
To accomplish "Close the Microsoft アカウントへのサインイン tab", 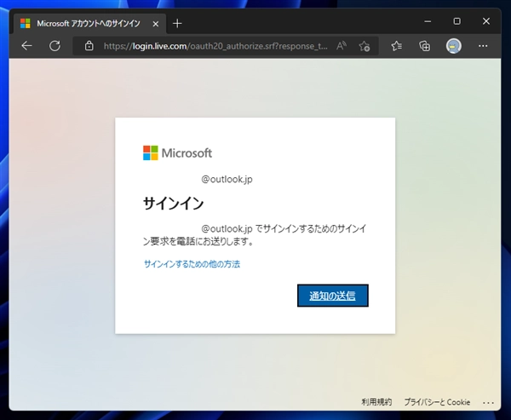I will click(x=156, y=24).
